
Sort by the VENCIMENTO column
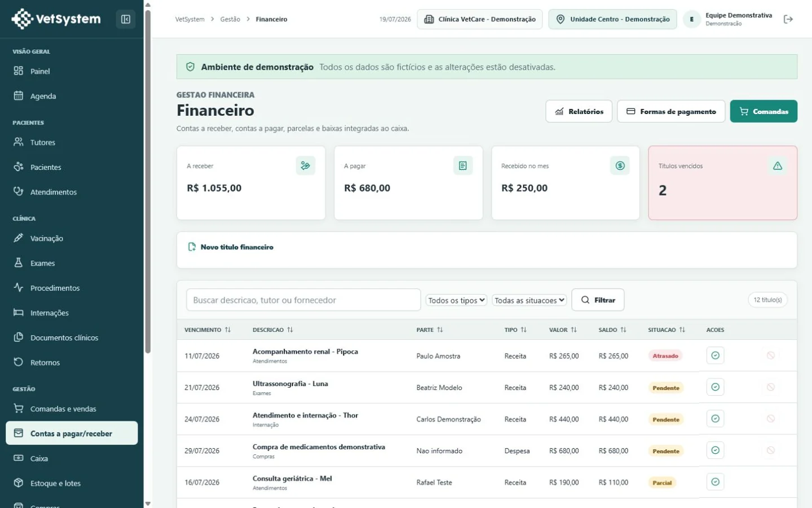(208, 330)
